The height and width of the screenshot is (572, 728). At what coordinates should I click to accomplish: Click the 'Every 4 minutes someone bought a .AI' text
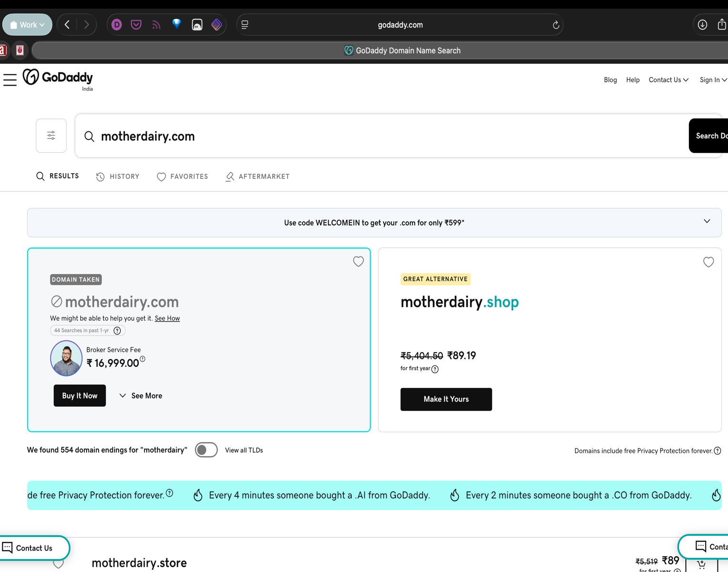(319, 495)
